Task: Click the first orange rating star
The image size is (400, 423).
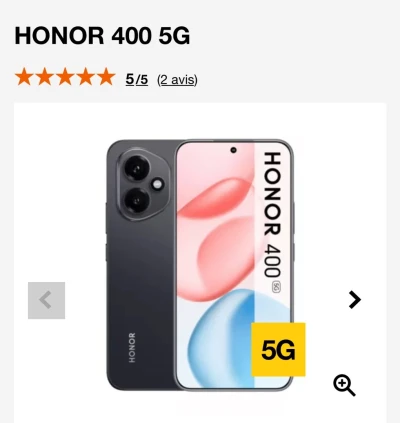Action: point(24,77)
